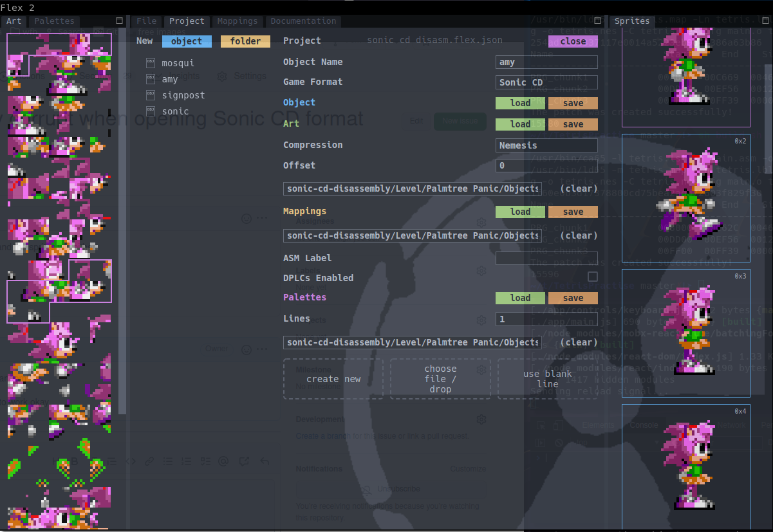Click the OBJ icon beside sonic
773x532 pixels.
[151, 111]
